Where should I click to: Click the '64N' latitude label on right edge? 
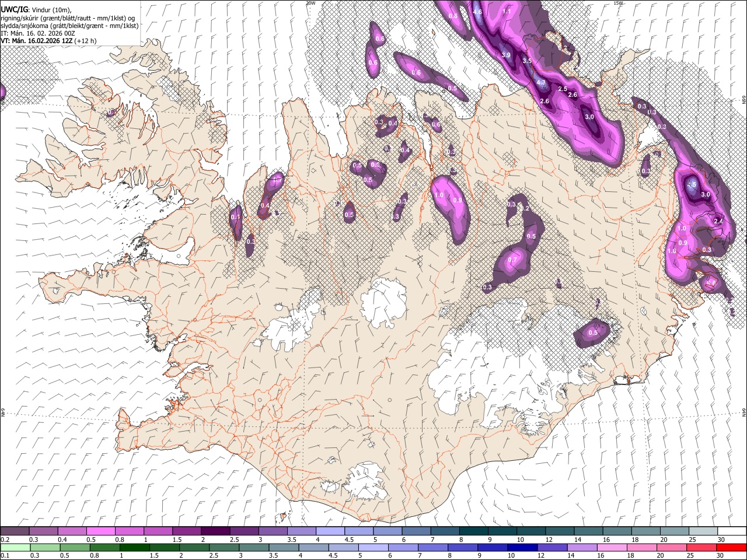pyautogui.click(x=744, y=412)
